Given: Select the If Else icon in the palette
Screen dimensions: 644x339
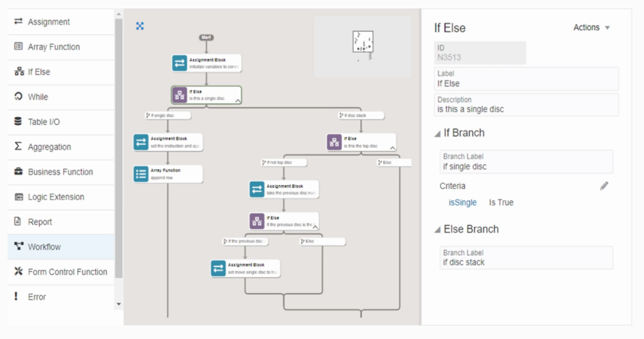Looking at the screenshot, I should tap(19, 71).
